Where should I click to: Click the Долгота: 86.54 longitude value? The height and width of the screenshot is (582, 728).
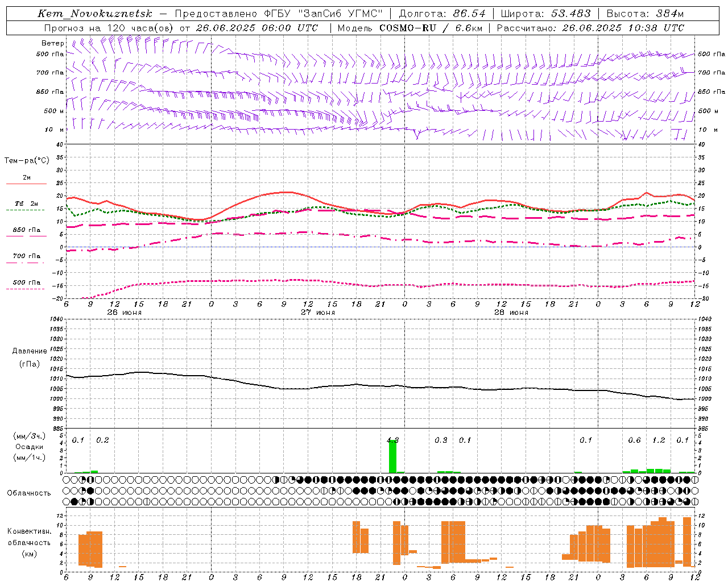point(442,14)
